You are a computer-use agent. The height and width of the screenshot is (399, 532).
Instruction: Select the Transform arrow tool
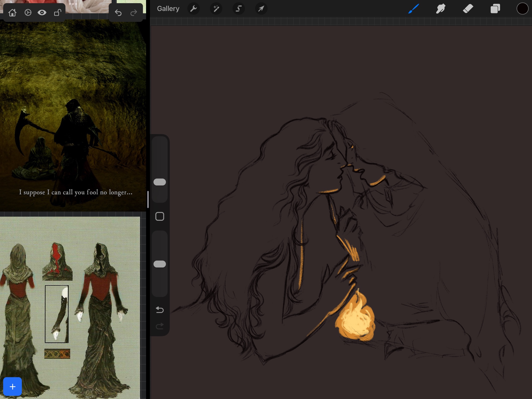[261, 9]
